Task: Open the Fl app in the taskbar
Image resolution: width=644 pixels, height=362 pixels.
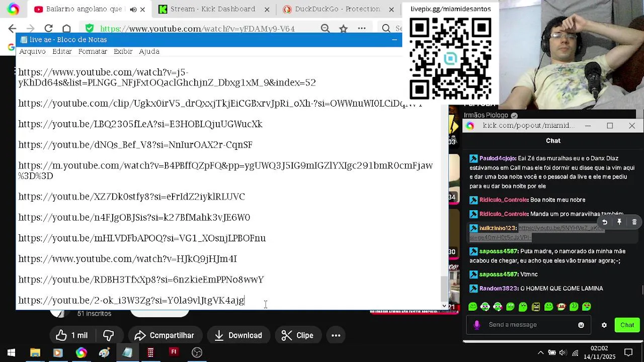Action: coord(174,353)
